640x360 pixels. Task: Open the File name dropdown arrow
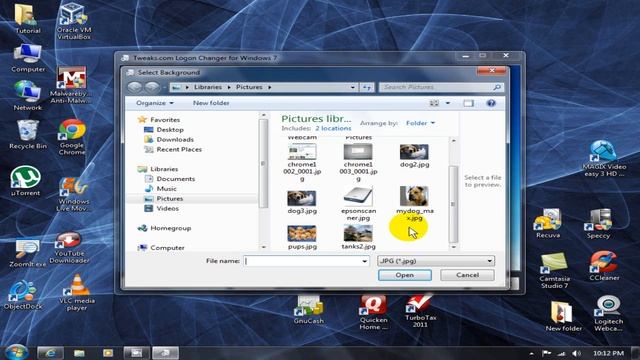pos(364,261)
